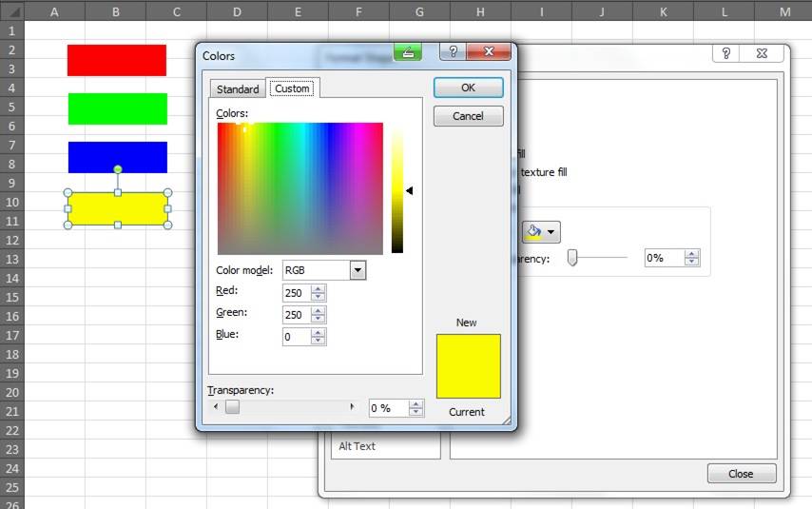The width and height of the screenshot is (812, 509).
Task: Pick a hue in the color spectrum field
Action: [300, 188]
